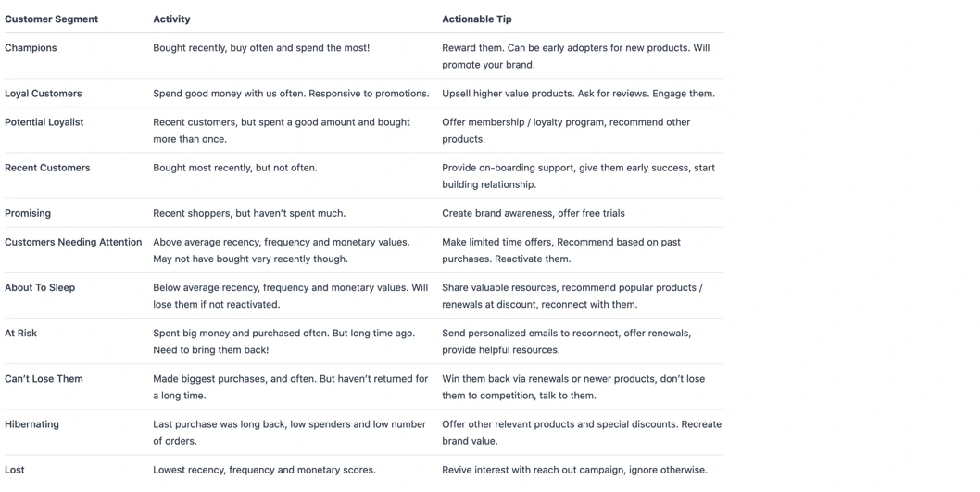Image resolution: width=980 pixels, height=492 pixels.
Task: Click the 'Create brand awareness, offer free trials' tip
Action: tap(533, 213)
